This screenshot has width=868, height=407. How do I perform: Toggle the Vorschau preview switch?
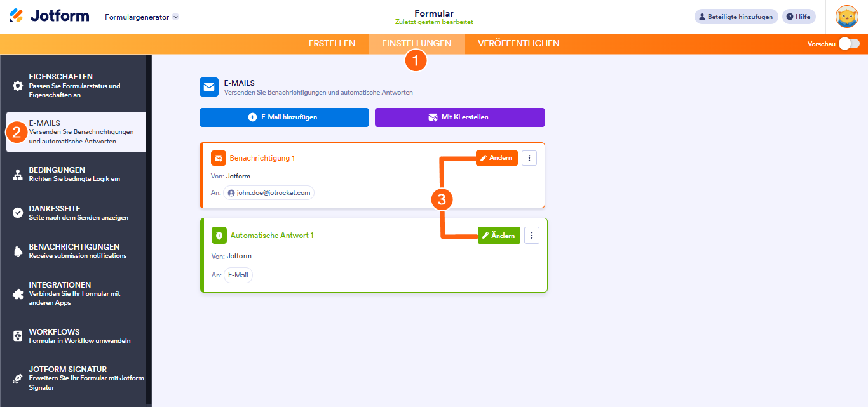coord(849,44)
